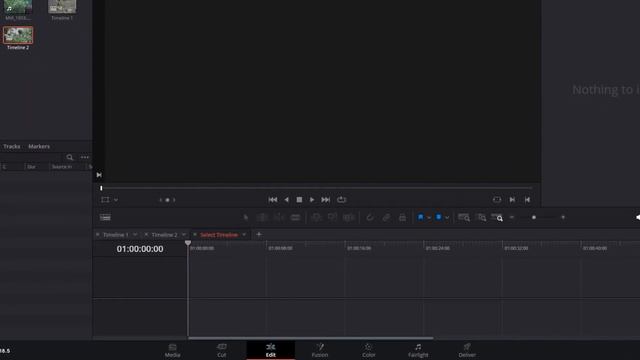Click the blue Marker icon
This screenshot has height=360, width=640.
[x=439, y=217]
